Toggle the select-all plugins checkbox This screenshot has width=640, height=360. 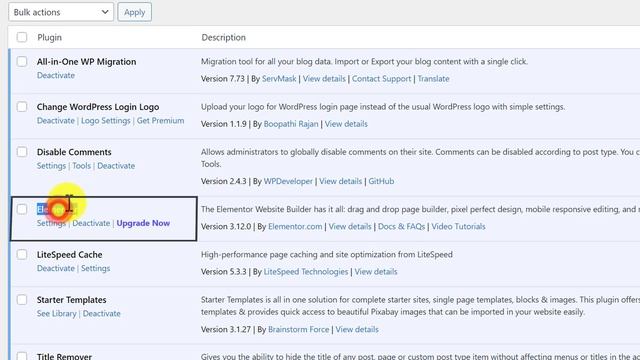[22, 37]
